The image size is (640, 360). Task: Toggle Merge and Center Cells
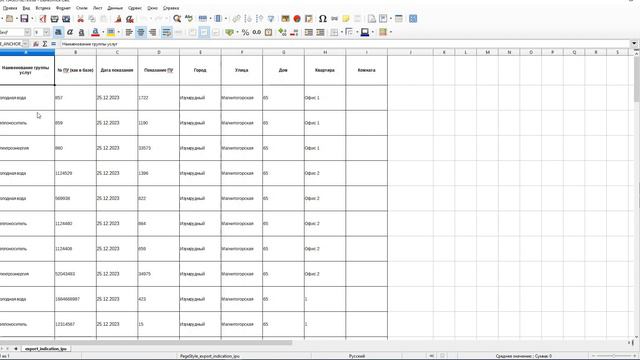178,32
